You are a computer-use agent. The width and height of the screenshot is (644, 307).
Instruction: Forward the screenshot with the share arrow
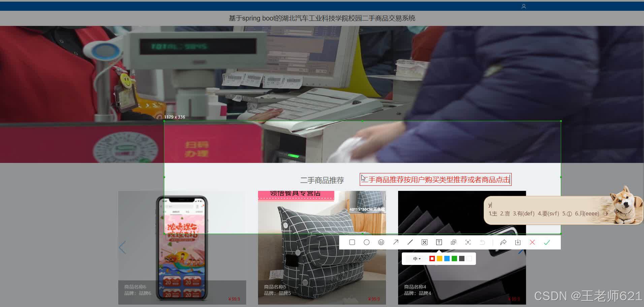click(x=503, y=242)
